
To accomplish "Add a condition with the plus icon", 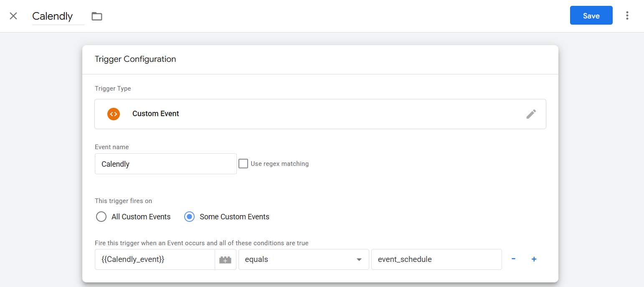I will point(534,259).
